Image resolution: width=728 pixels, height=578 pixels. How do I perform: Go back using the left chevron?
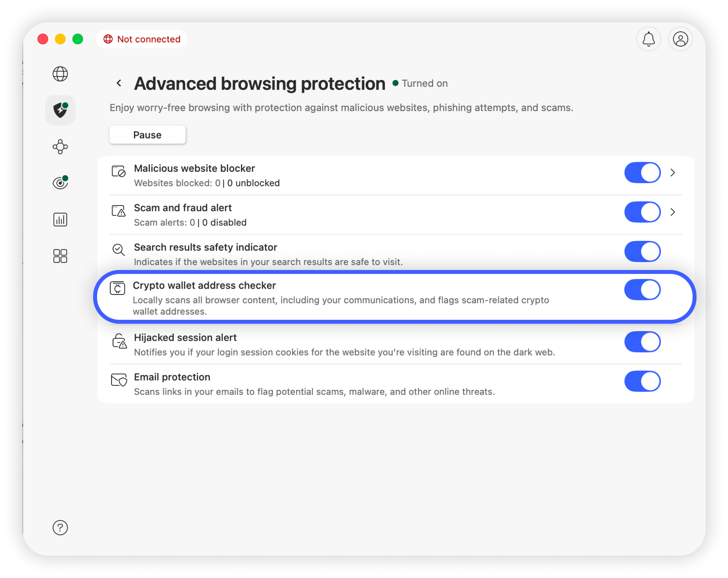(119, 83)
